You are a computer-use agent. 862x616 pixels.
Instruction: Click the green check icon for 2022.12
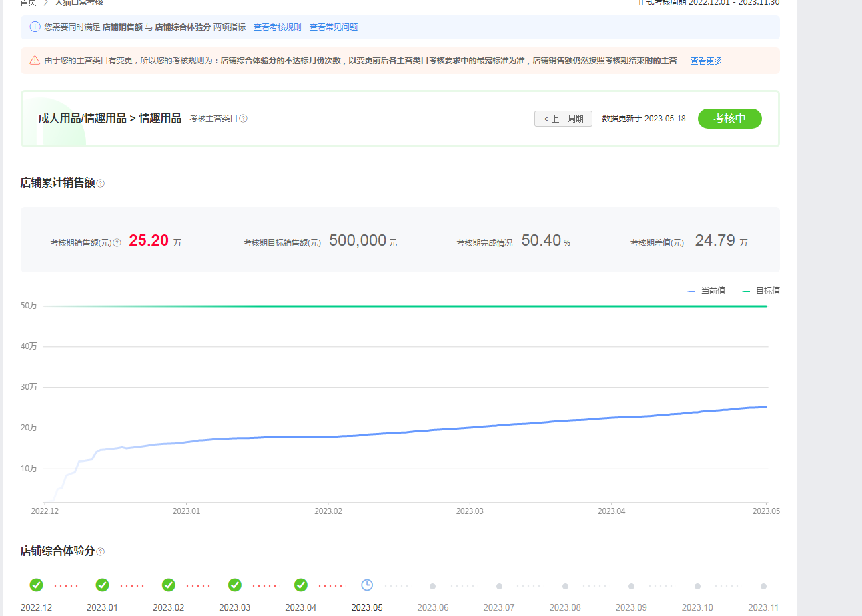pyautogui.click(x=36, y=585)
